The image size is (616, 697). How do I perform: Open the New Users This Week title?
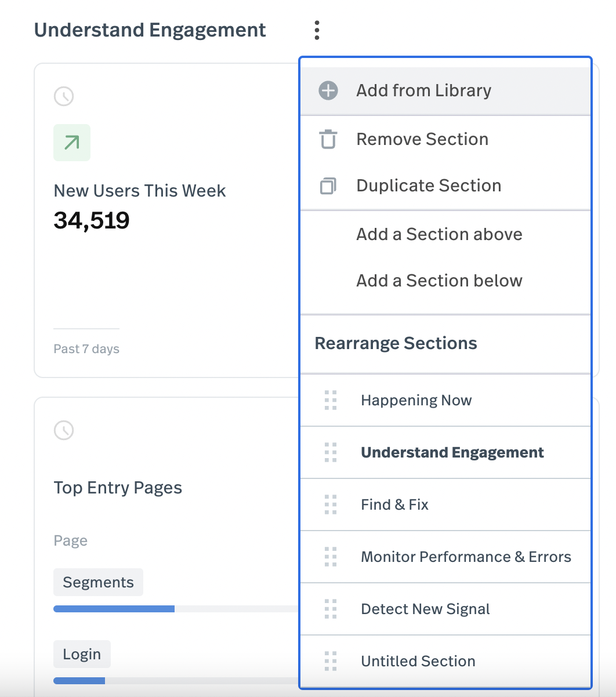140,191
